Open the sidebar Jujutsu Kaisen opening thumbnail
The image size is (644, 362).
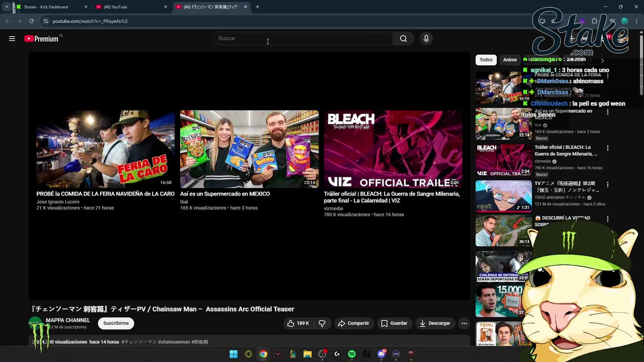504,196
